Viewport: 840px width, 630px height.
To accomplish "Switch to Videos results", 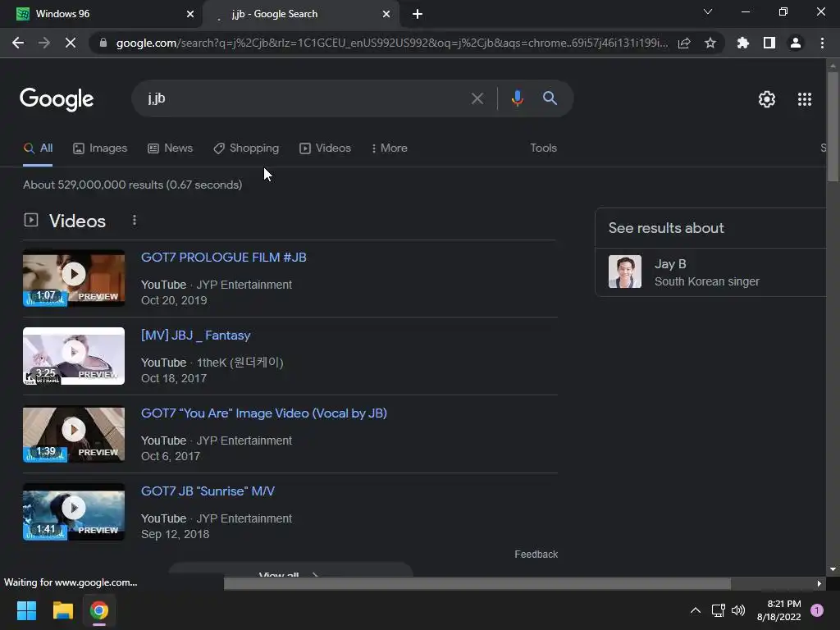I will [325, 148].
